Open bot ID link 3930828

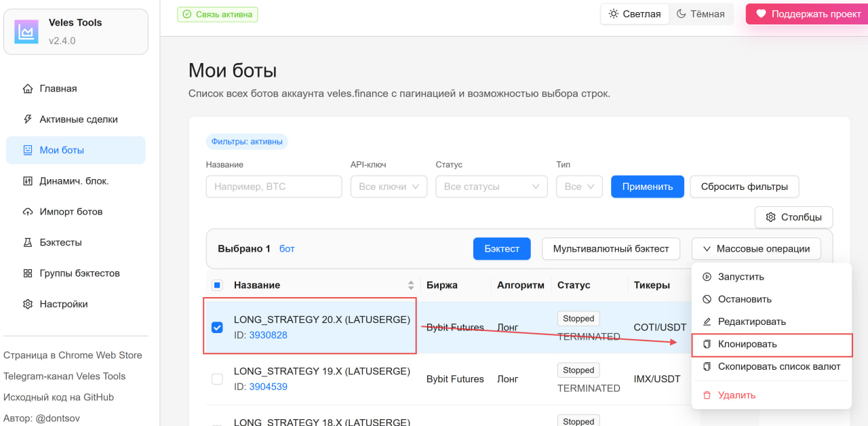coord(269,335)
